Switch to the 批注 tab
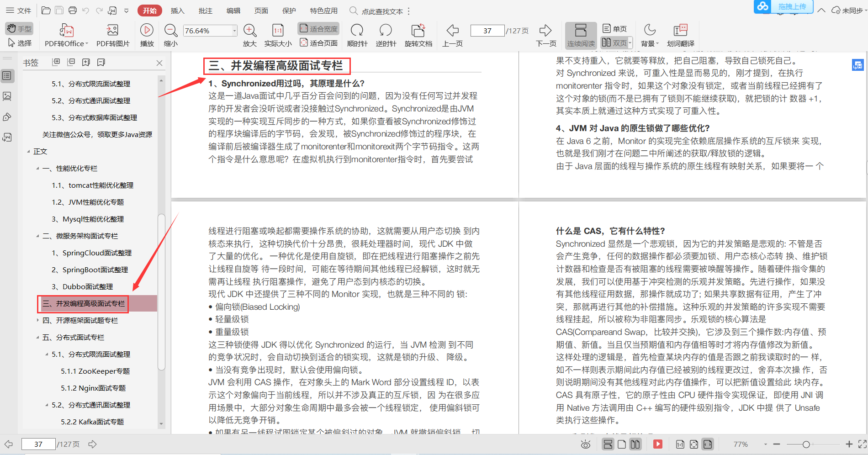Screen dimensions: 868x455 tap(206, 11)
